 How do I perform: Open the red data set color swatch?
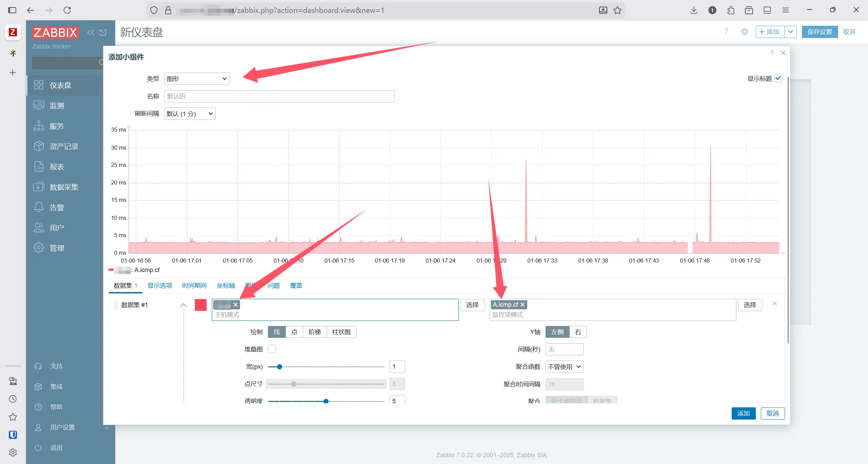point(201,305)
